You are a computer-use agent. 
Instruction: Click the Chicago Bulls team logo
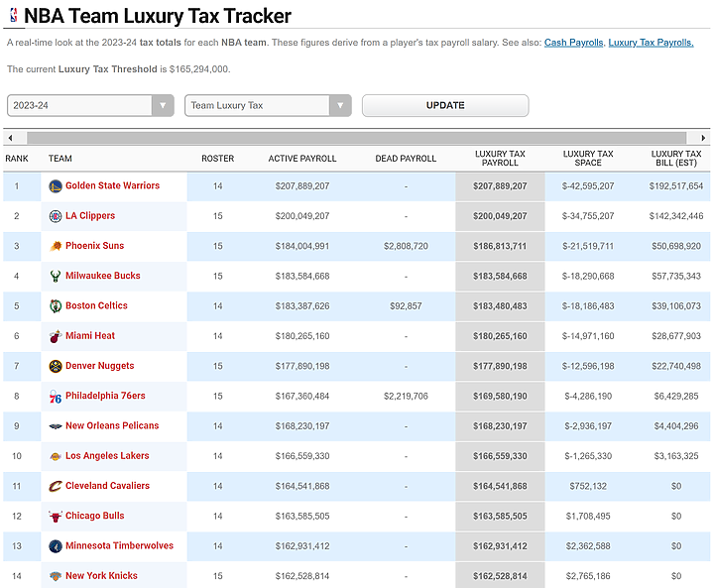(x=56, y=516)
